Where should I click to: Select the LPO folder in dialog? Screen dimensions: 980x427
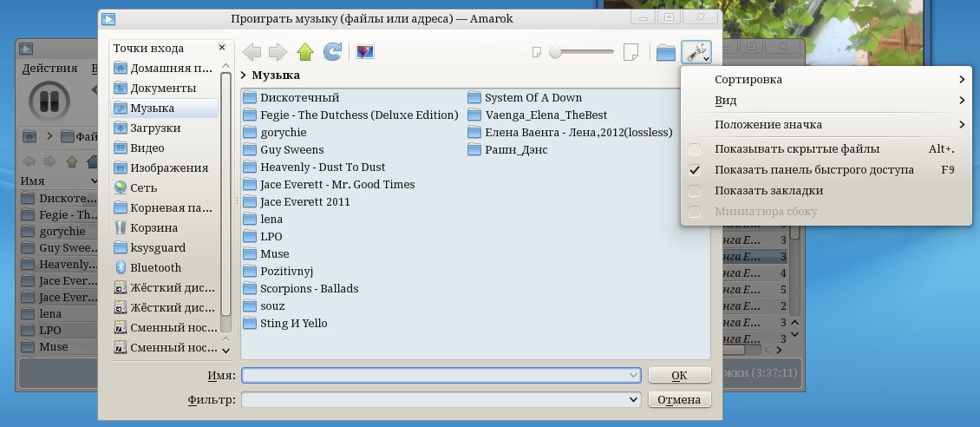pyautogui.click(x=263, y=237)
